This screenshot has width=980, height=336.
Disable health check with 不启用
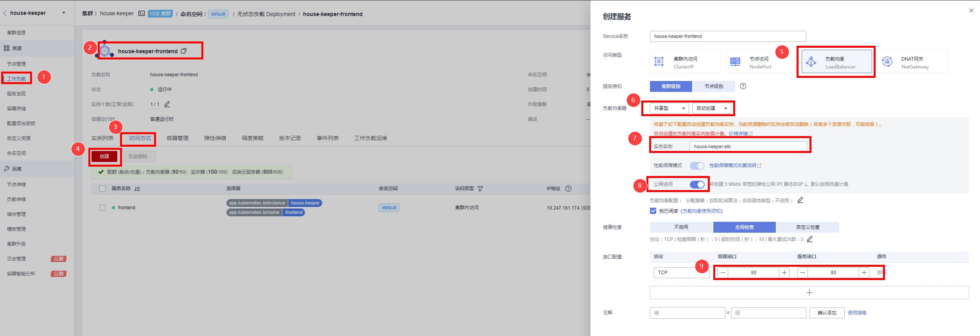(681, 227)
